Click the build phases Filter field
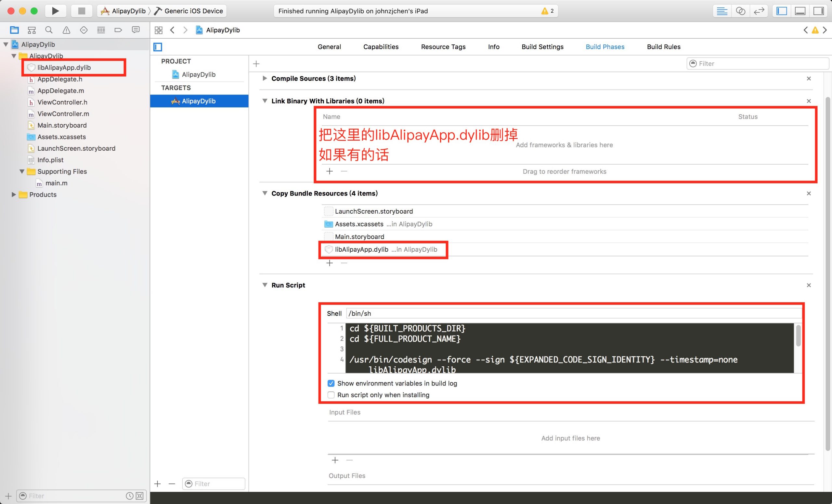 pyautogui.click(x=758, y=64)
